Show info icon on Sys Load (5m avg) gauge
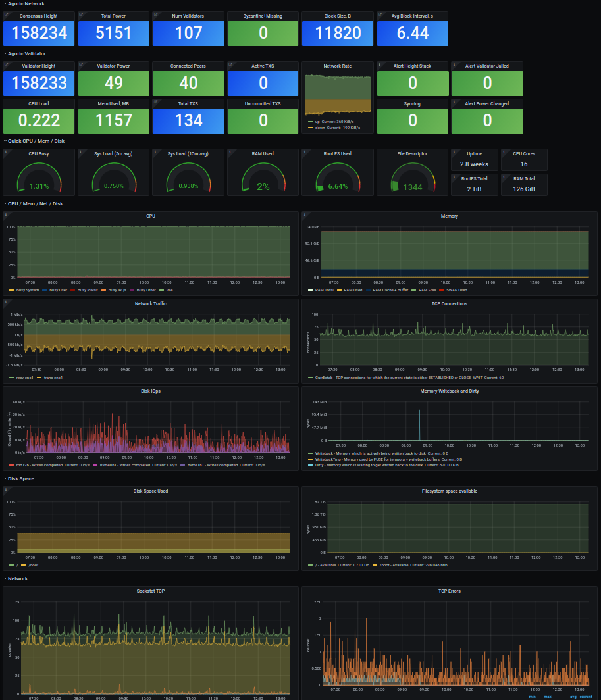Screen dimensions: 601x700 coord(81,152)
